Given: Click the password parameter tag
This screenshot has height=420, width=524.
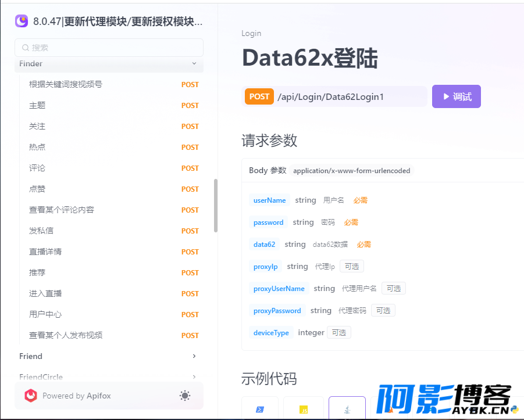Looking at the screenshot, I should click(268, 222).
